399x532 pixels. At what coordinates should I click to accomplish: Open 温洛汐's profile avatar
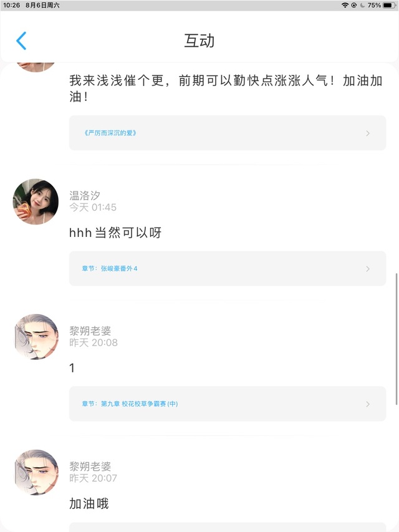36,202
